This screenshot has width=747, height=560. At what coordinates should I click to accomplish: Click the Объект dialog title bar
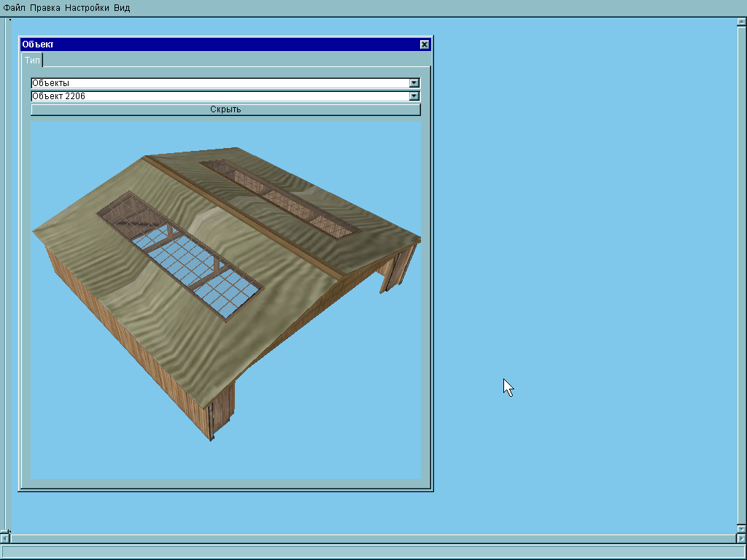(x=225, y=44)
